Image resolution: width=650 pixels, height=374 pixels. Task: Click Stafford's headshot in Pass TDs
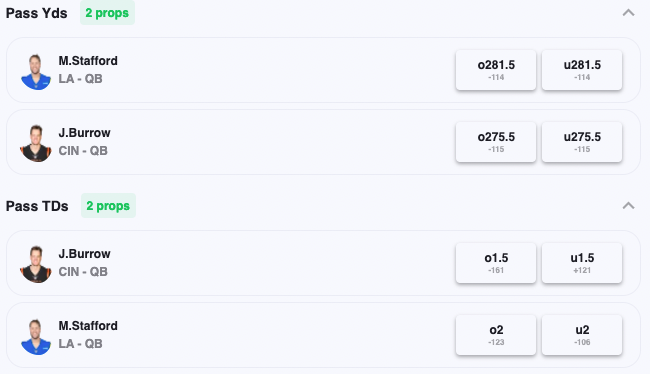[x=36, y=337]
